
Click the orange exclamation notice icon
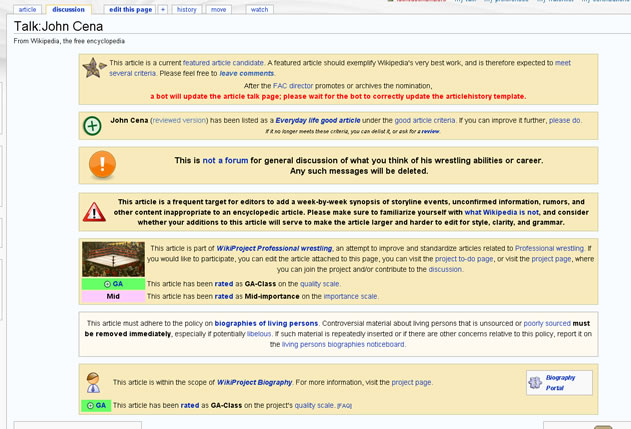click(102, 164)
